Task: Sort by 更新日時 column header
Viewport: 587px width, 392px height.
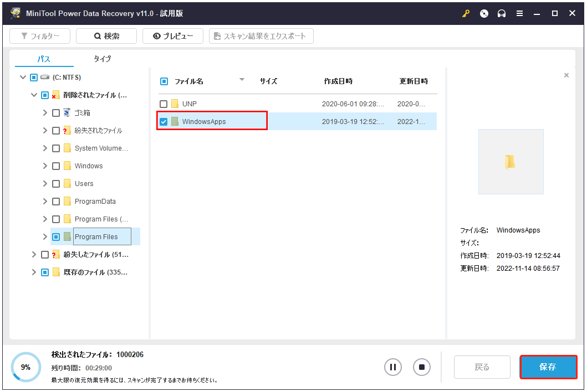Action: pyautogui.click(x=414, y=81)
